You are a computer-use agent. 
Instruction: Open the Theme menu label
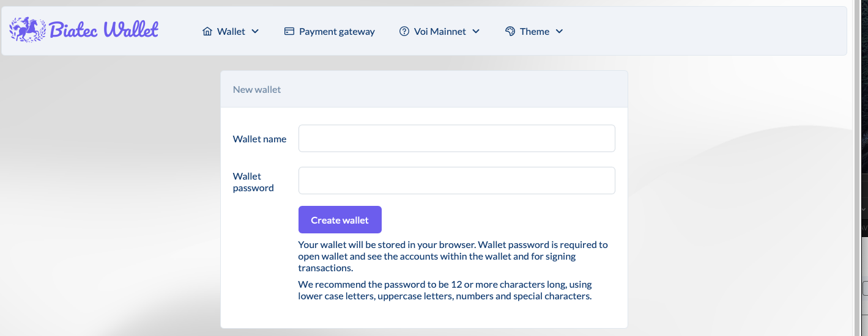535,31
